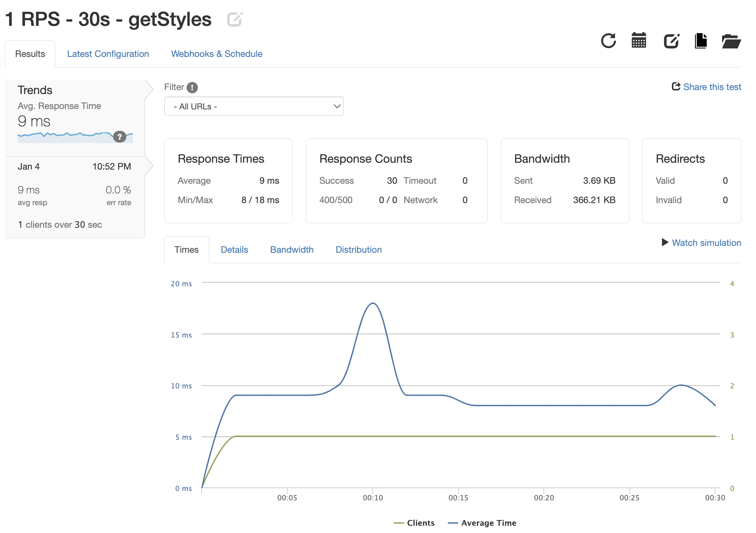Click the Trends heading
The width and height of the screenshot is (756, 533).
tap(35, 90)
